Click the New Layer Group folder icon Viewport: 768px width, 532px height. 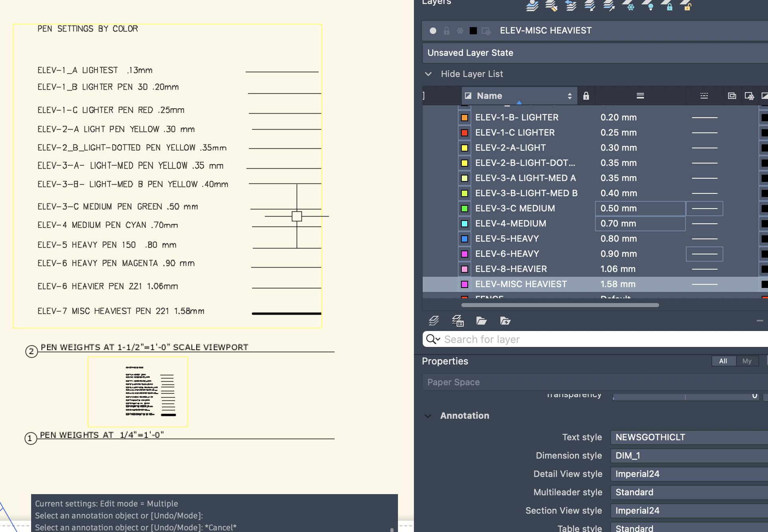pos(481,321)
